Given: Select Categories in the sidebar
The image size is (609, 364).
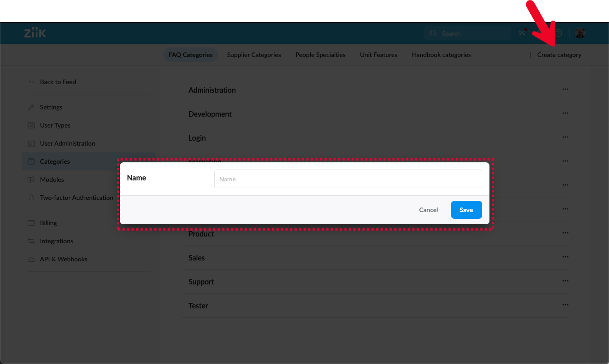Looking at the screenshot, I should (55, 161).
